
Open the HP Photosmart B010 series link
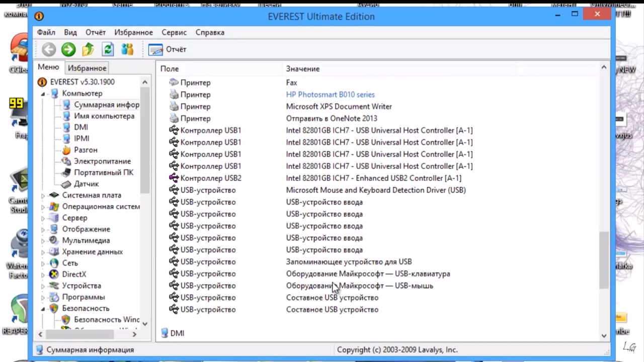click(x=330, y=95)
